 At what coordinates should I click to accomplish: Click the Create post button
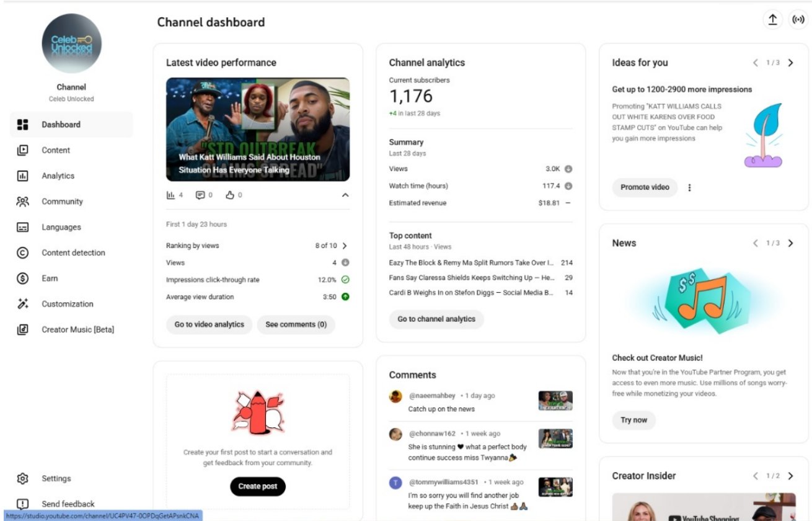point(257,486)
